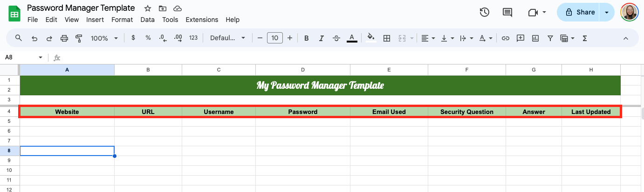644x192 pixels.
Task: Open the Format menu
Action: tap(122, 20)
